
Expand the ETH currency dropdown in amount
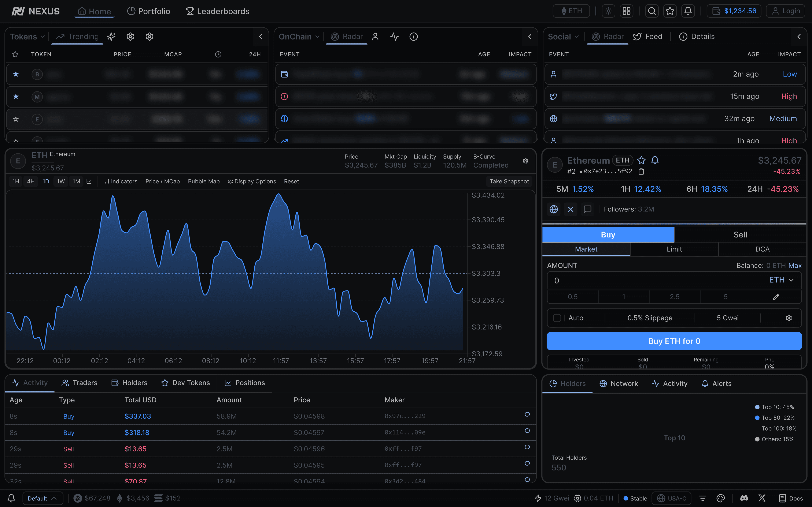781,280
